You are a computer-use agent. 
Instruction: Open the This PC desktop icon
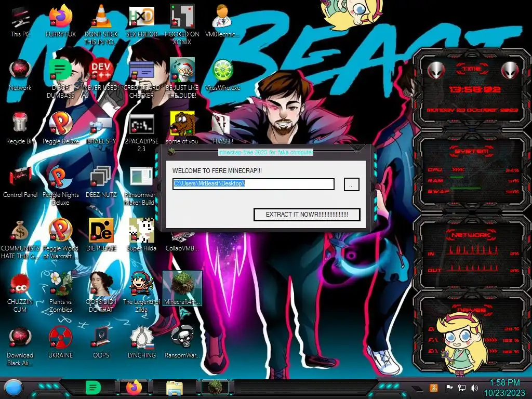coord(20,21)
